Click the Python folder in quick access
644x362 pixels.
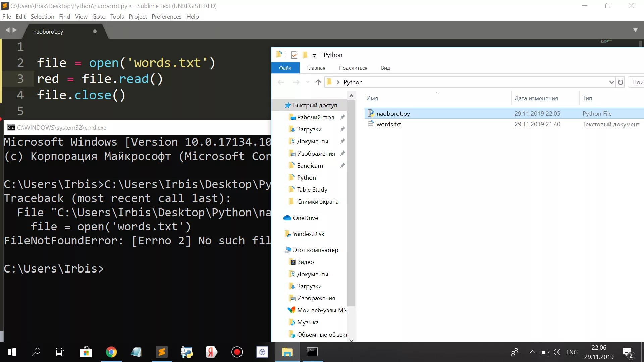coord(307,177)
